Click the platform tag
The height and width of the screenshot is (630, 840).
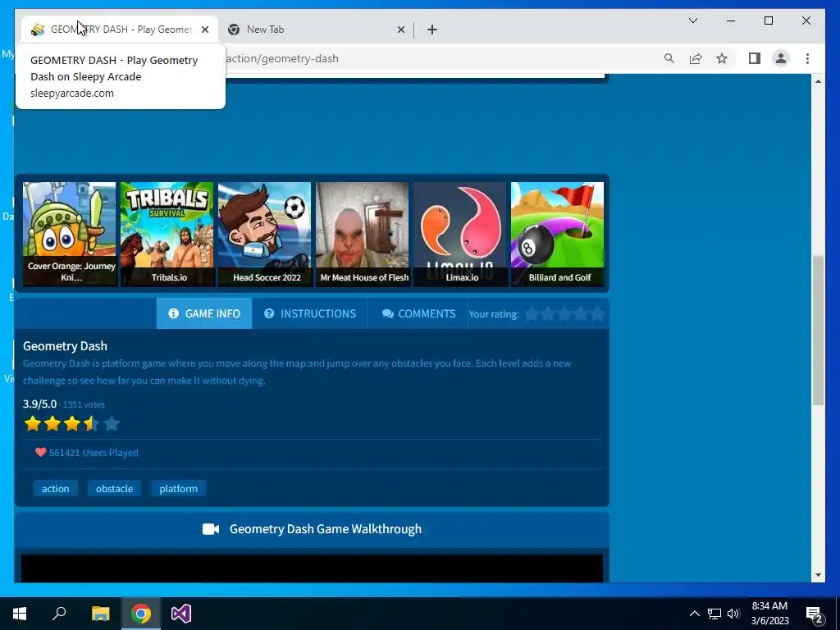(x=178, y=489)
